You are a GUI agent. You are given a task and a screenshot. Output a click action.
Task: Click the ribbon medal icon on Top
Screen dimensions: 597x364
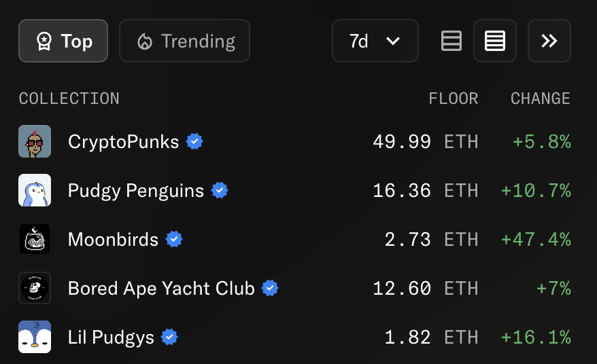[44, 41]
